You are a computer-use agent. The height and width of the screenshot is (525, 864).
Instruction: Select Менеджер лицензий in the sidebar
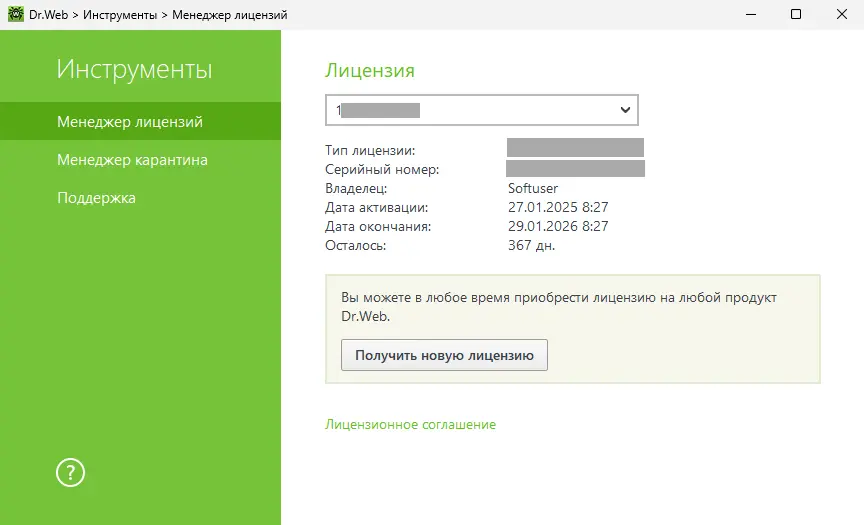pos(130,122)
